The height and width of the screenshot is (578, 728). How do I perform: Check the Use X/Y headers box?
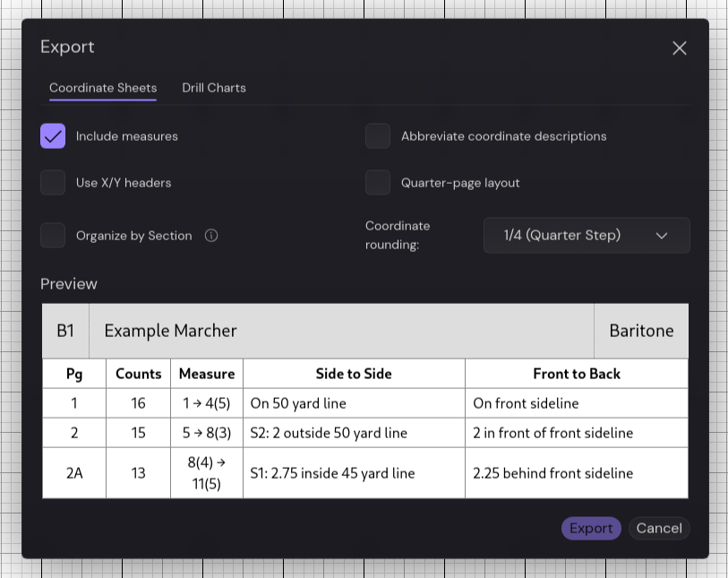pos(53,183)
